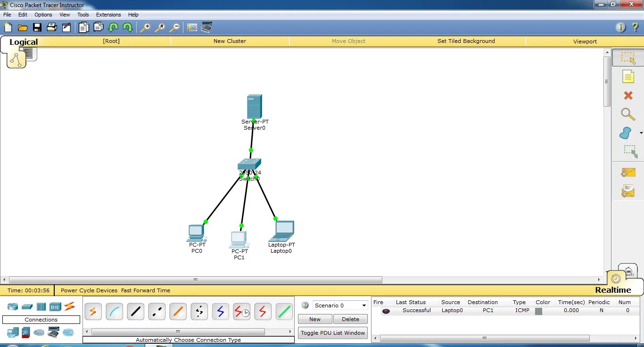Pick the green octal cable
Viewport: 644px width, 347px height.
pyautogui.click(x=284, y=312)
